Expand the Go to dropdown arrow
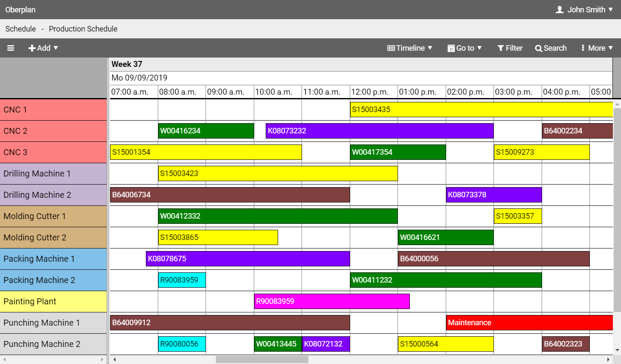 [x=479, y=48]
